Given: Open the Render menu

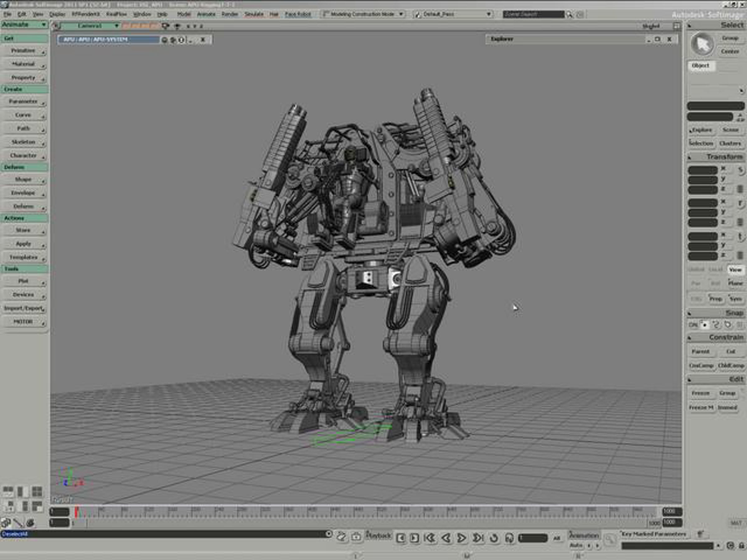Looking at the screenshot, I should (x=230, y=14).
